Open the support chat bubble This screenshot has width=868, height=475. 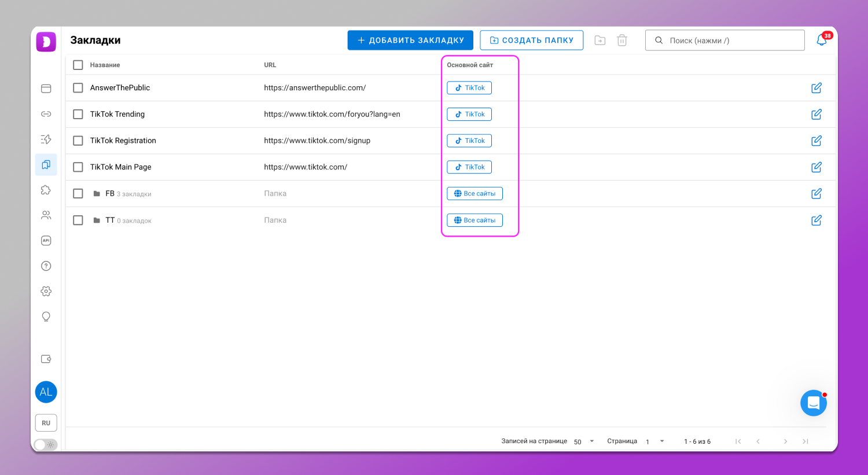[813, 403]
